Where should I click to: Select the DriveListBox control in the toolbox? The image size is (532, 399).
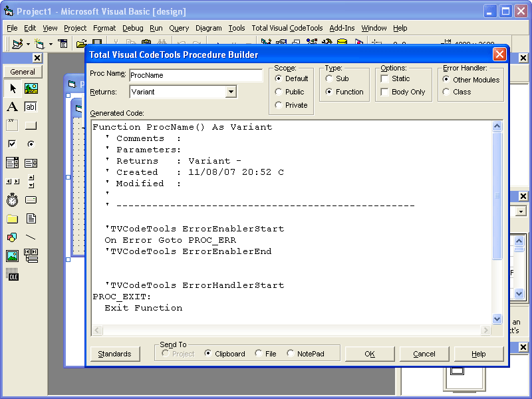pos(31,200)
